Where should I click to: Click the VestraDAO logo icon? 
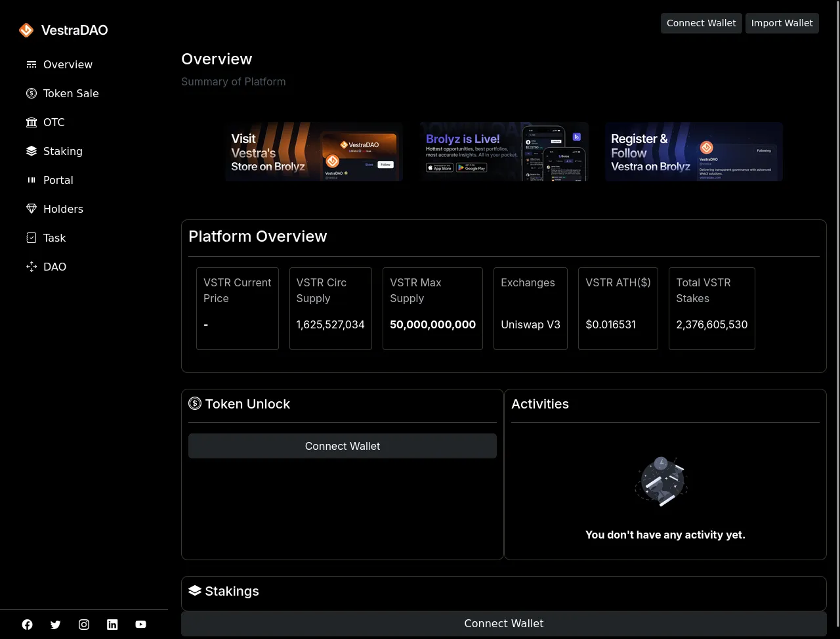click(x=26, y=30)
